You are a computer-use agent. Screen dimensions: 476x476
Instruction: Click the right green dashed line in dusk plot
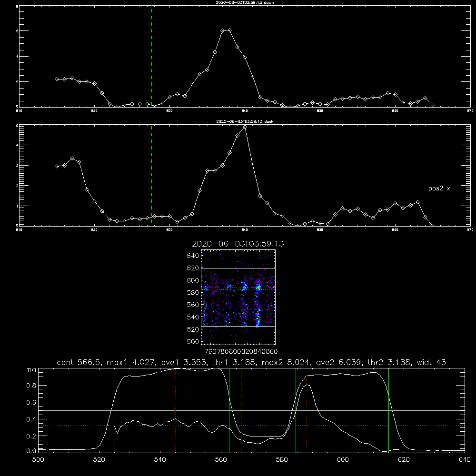click(263, 176)
